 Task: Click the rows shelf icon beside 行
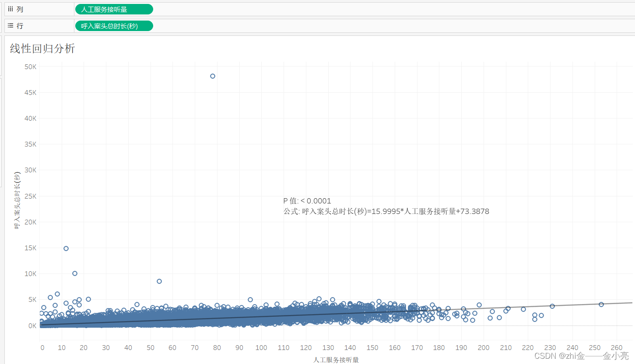click(x=11, y=26)
